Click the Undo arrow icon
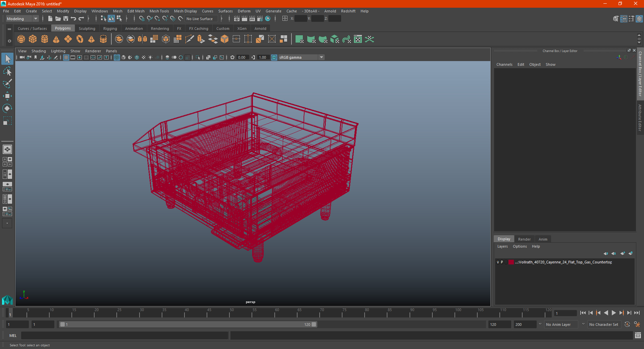The width and height of the screenshot is (644, 349). click(x=73, y=19)
